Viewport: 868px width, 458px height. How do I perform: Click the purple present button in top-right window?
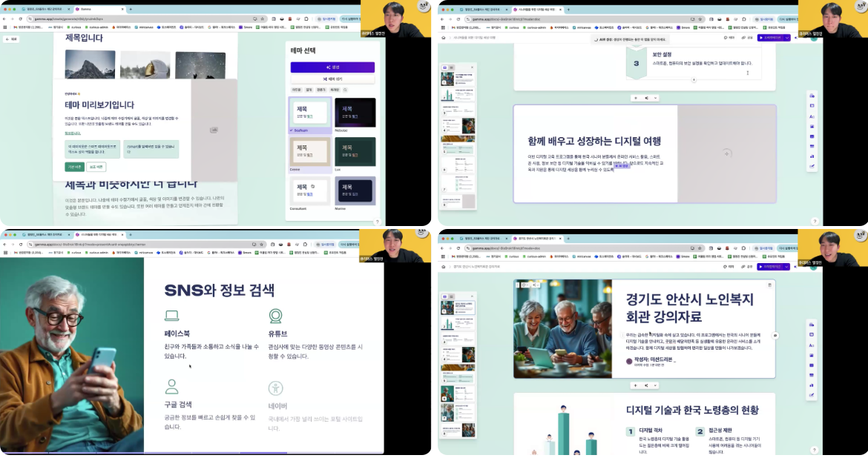[771, 38]
